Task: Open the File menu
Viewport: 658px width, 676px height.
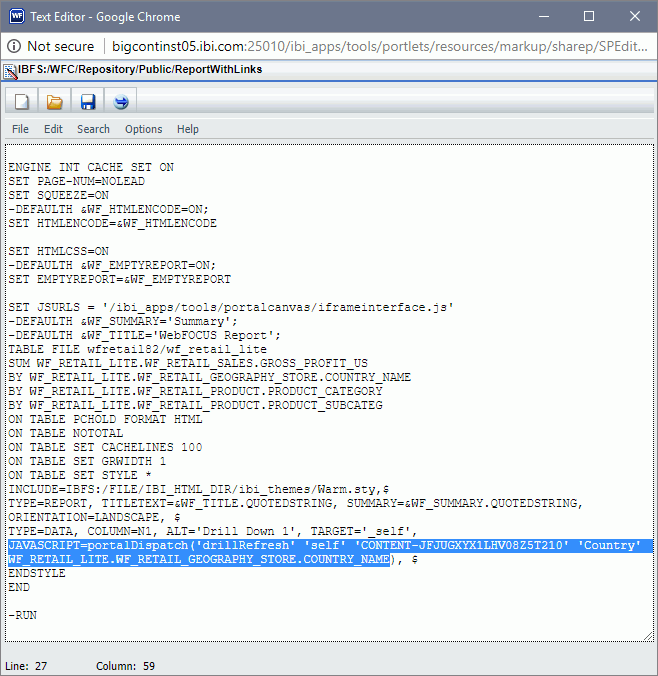Action: coord(20,129)
